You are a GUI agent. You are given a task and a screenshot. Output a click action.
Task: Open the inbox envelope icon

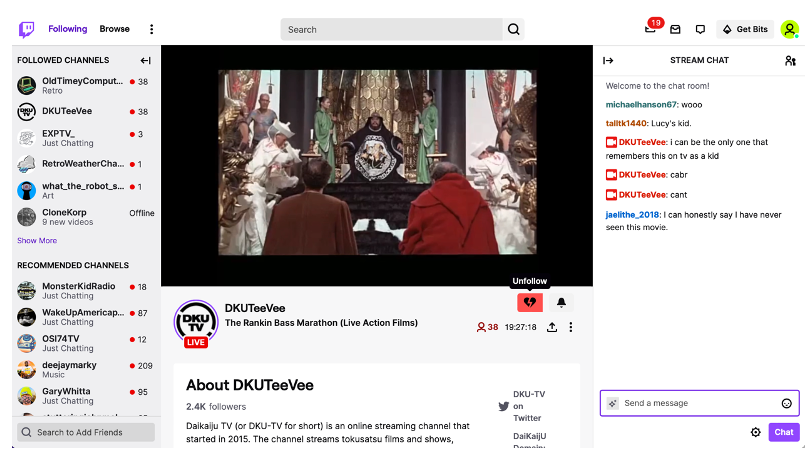pos(675,29)
